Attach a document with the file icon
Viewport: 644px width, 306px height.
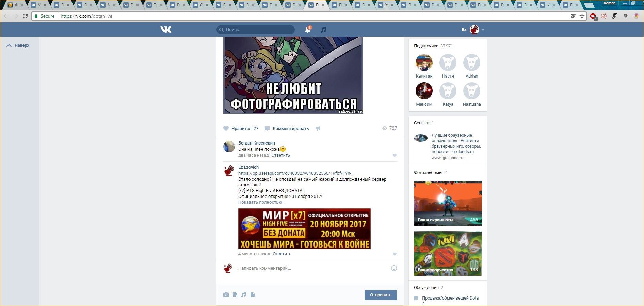[x=253, y=295]
